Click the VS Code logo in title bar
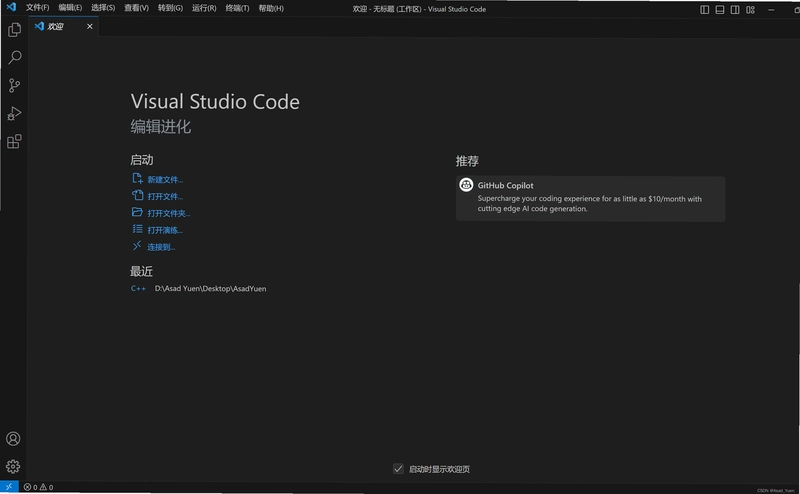 [11, 7]
